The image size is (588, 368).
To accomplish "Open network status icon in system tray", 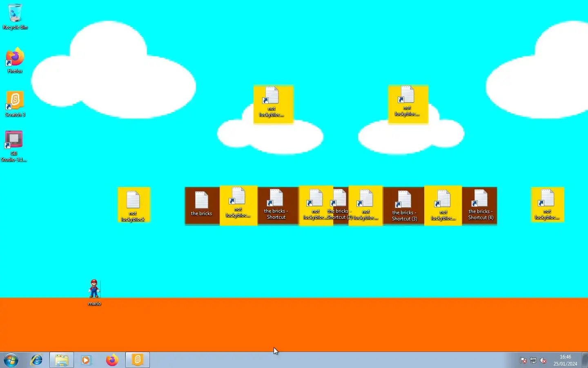I will [533, 360].
